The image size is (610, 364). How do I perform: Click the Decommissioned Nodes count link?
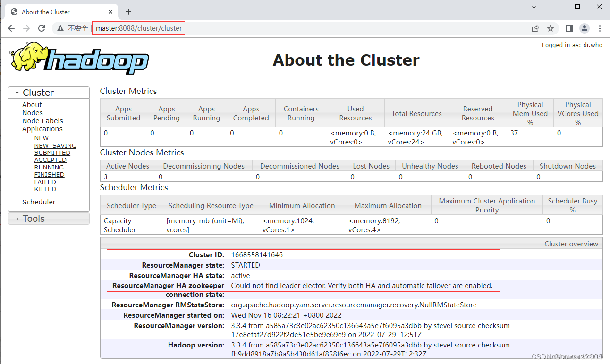click(258, 177)
